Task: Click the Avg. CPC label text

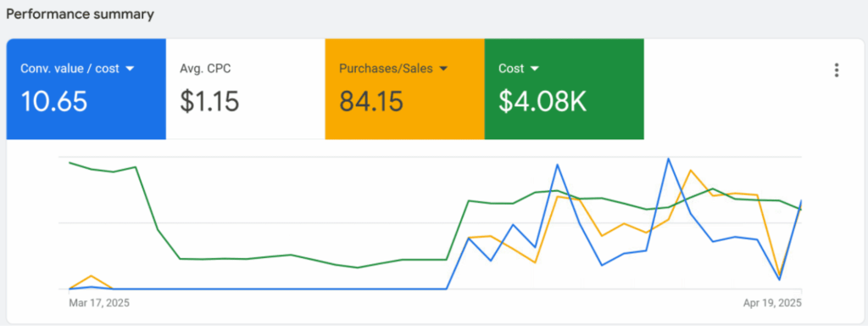Action: point(205,69)
